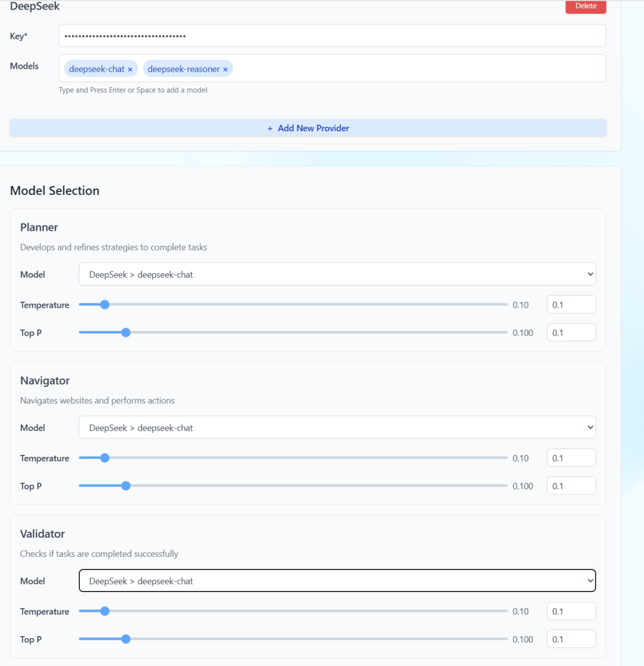
Task: Open the Planner model dropdown
Action: tap(338, 274)
